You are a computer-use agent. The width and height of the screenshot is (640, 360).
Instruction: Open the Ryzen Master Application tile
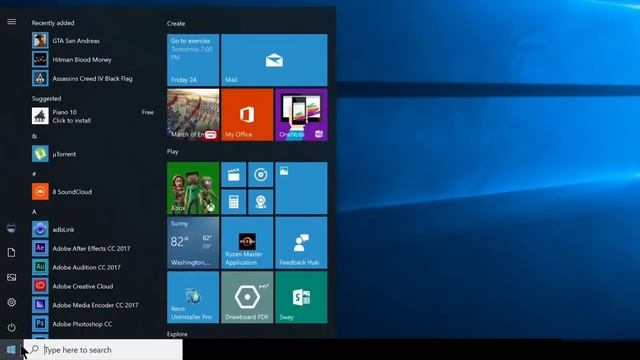(x=247, y=243)
